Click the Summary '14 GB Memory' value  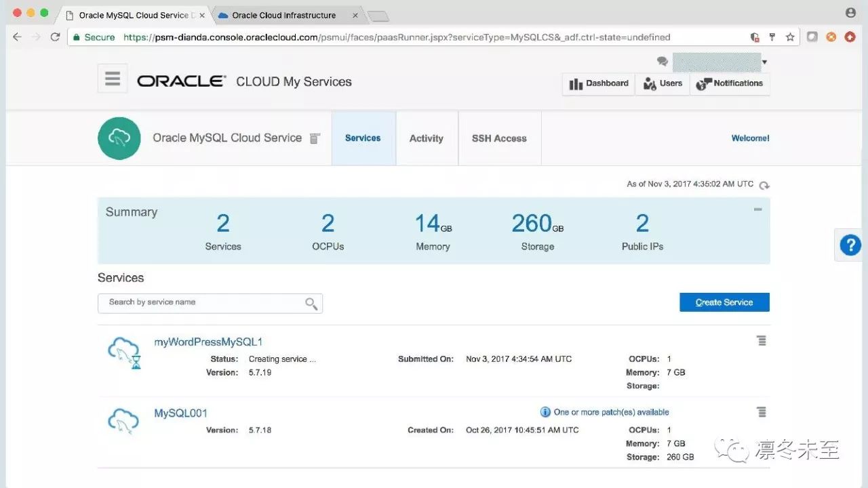click(433, 232)
